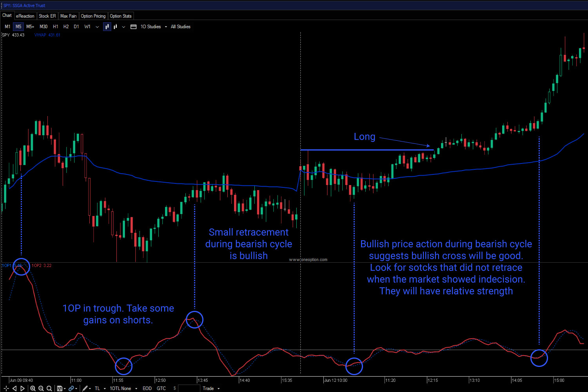
Task: Open the 1OTL None dropdown
Action: click(x=120, y=388)
